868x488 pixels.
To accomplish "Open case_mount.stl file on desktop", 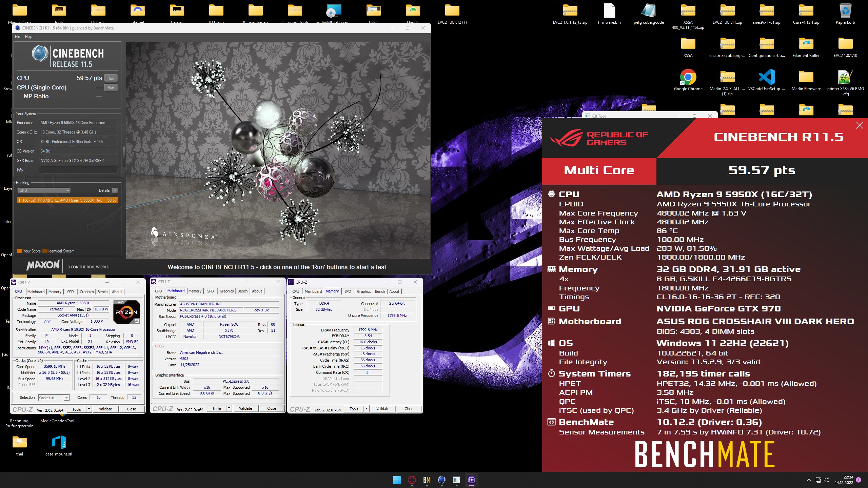I will (x=59, y=445).
